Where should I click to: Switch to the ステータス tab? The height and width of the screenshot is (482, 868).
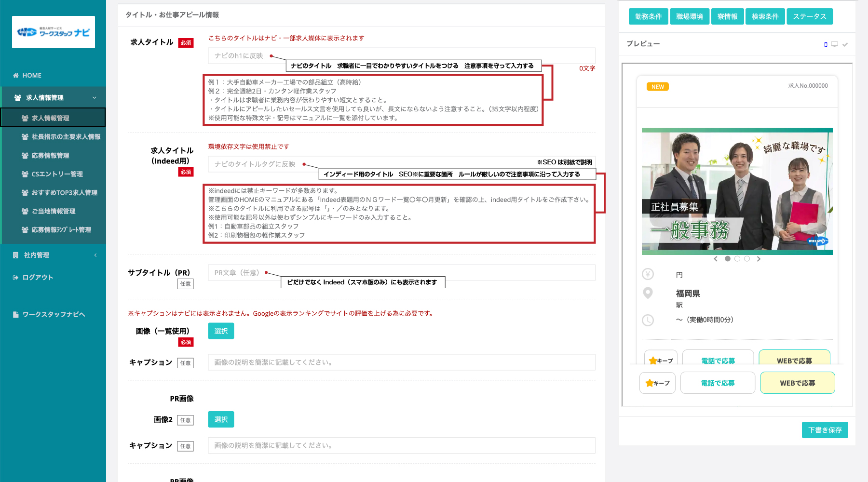810,16
